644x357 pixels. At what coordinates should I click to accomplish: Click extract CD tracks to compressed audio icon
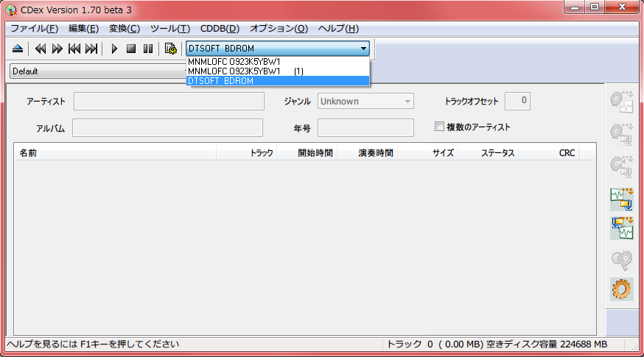[x=621, y=134]
